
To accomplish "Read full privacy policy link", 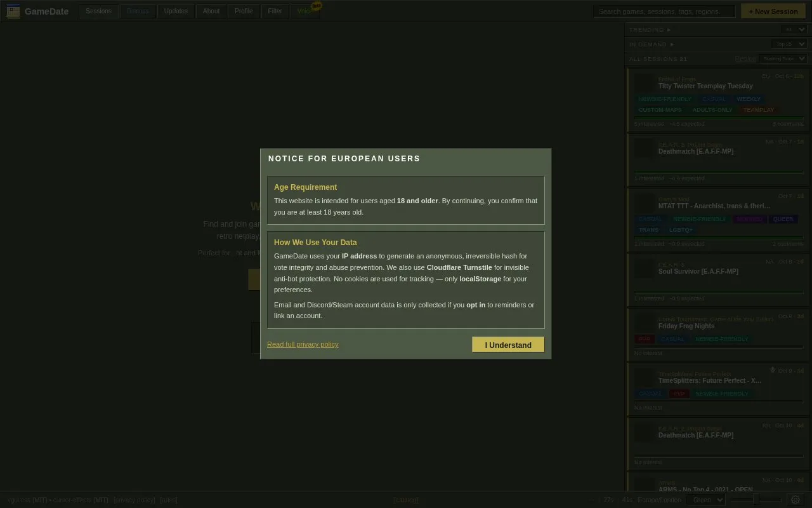I will tap(303, 344).
